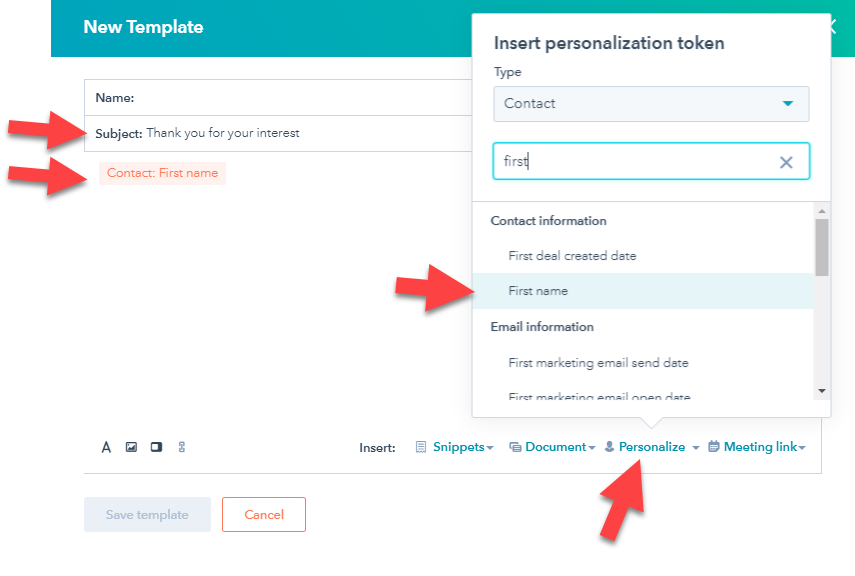Screen dimensions: 855x576
Task: Insert a hyperlink using the link icon
Action: click(181, 447)
